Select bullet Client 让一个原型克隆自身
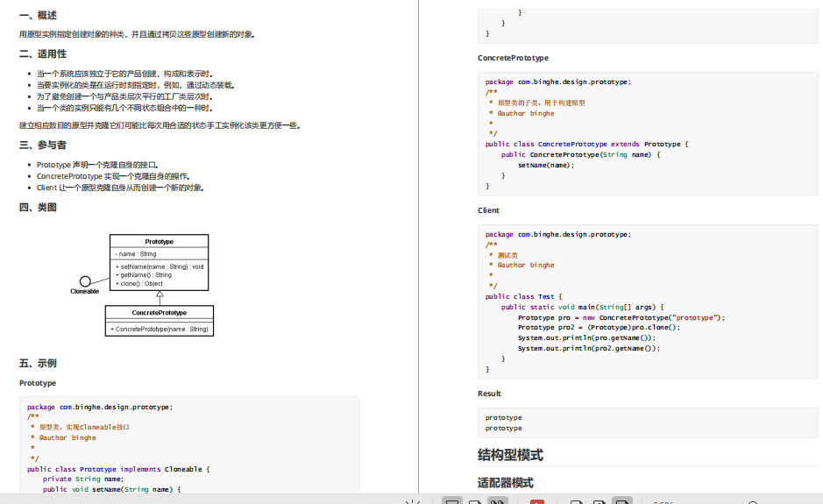 pos(120,188)
